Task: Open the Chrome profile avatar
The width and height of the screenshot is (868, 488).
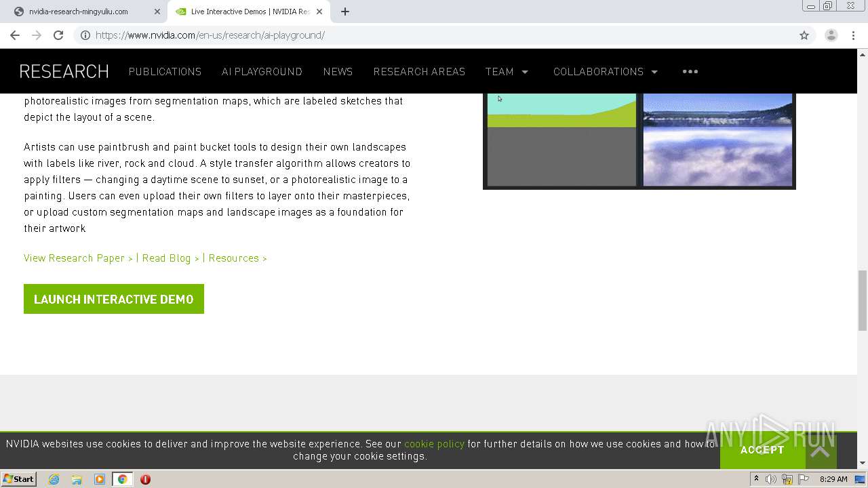Action: [x=831, y=35]
